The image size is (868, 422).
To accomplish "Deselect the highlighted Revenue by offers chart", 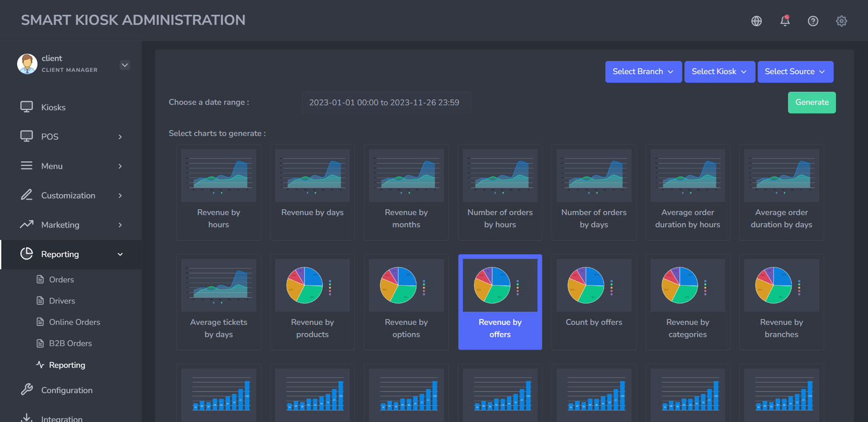I will (x=500, y=302).
